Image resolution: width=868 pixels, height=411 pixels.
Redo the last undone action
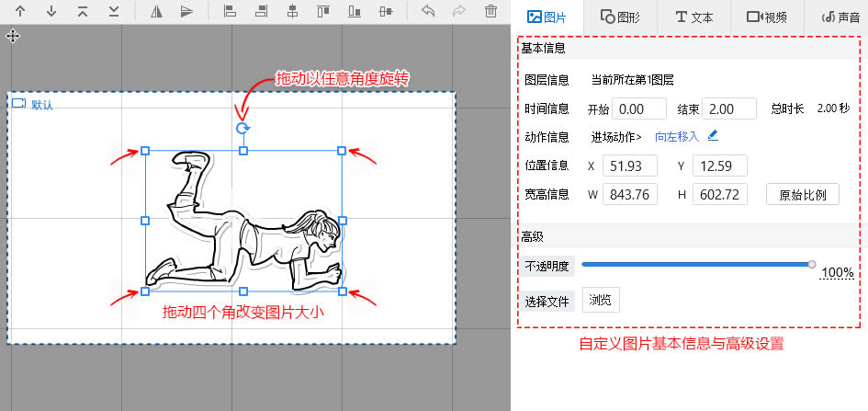[x=459, y=11]
